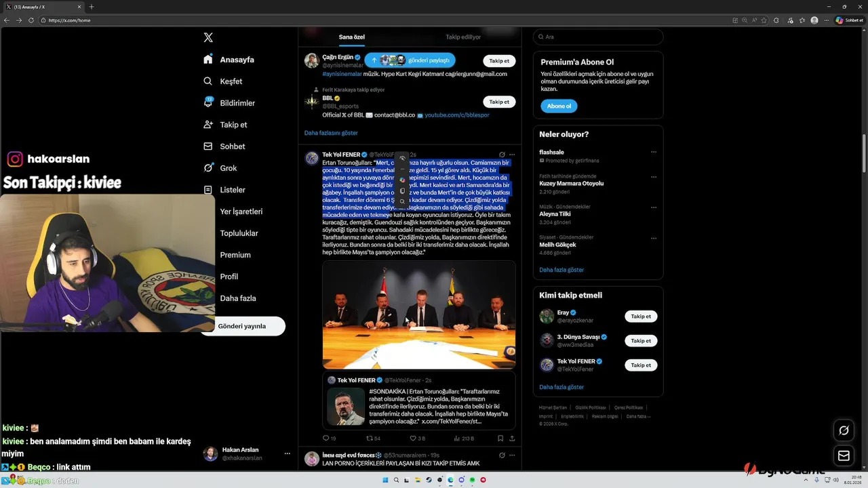Click Gönderi yayınla button
This screenshot has height=488, width=868.
(x=242, y=326)
